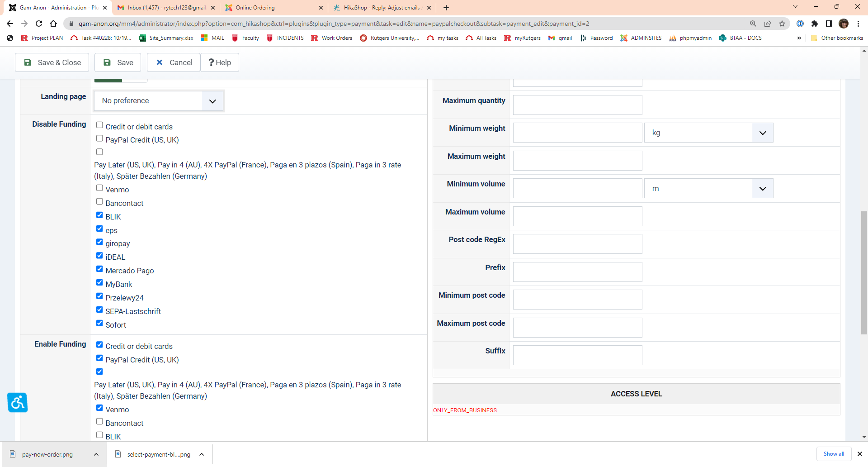The width and height of the screenshot is (868, 467).
Task: Check Disable Funding PayPal Credit box
Action: 99,138
